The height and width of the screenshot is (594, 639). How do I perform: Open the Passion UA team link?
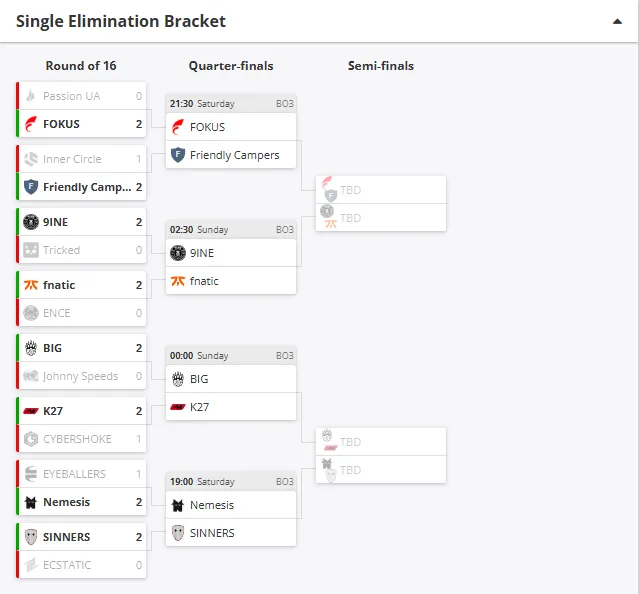coord(71,96)
